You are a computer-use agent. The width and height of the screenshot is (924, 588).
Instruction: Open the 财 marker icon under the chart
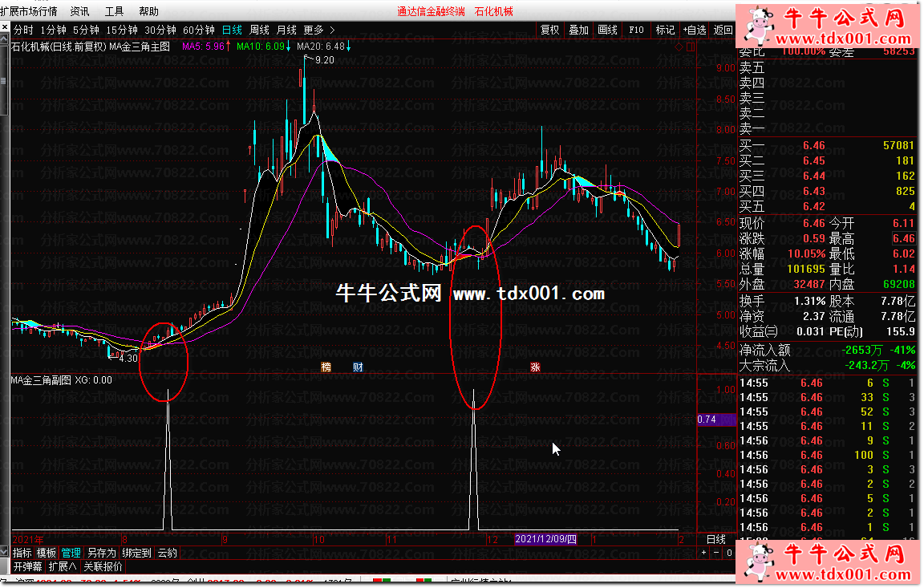[x=358, y=367]
